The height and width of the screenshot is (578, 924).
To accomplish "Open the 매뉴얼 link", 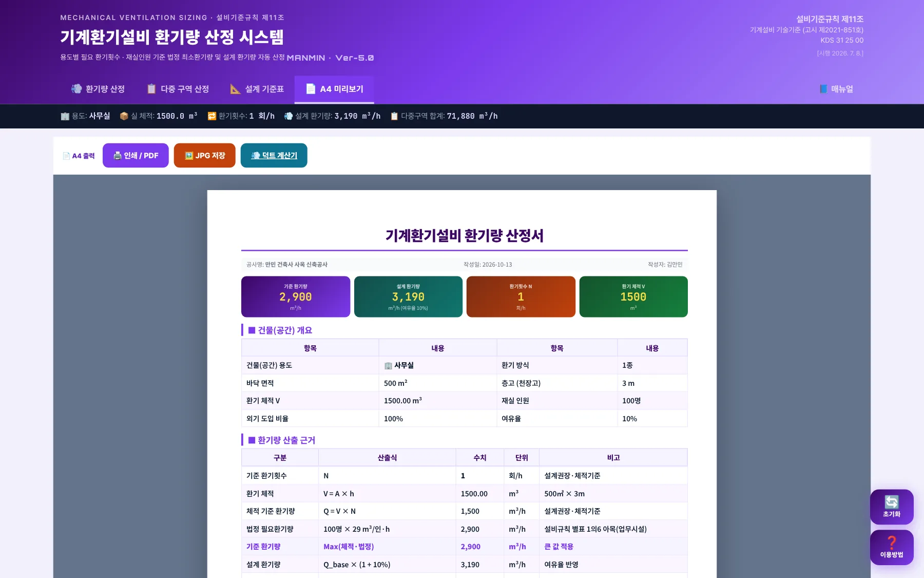I will pyautogui.click(x=836, y=89).
